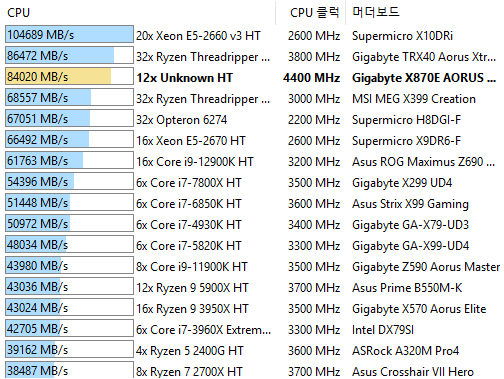Click the 4400 MHz clock value
504x379 pixels.
[311, 78]
